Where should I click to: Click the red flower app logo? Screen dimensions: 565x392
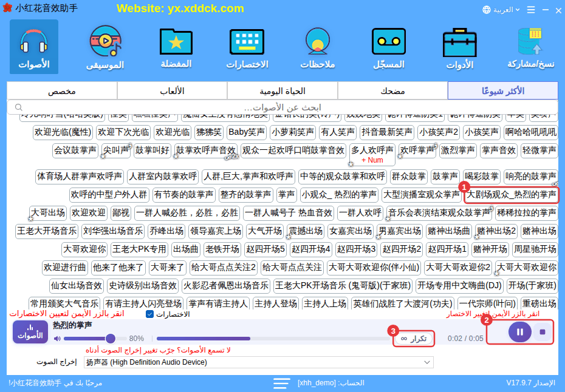point(7,8)
